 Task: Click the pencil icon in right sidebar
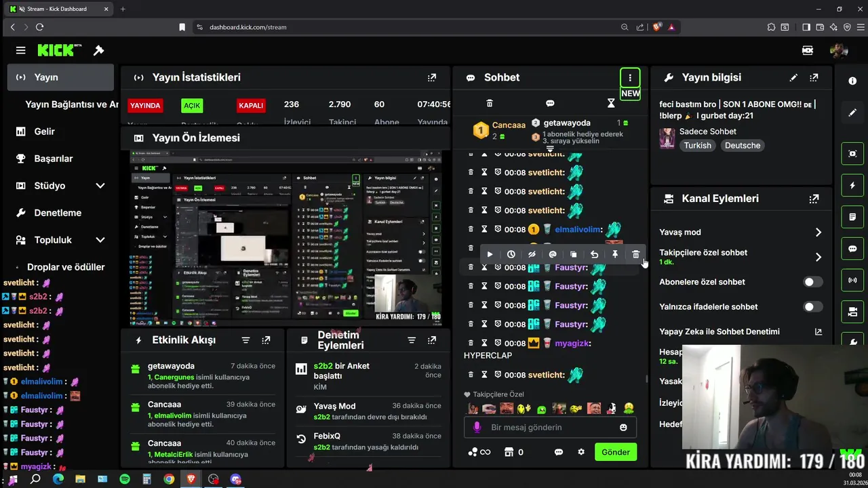point(852,113)
